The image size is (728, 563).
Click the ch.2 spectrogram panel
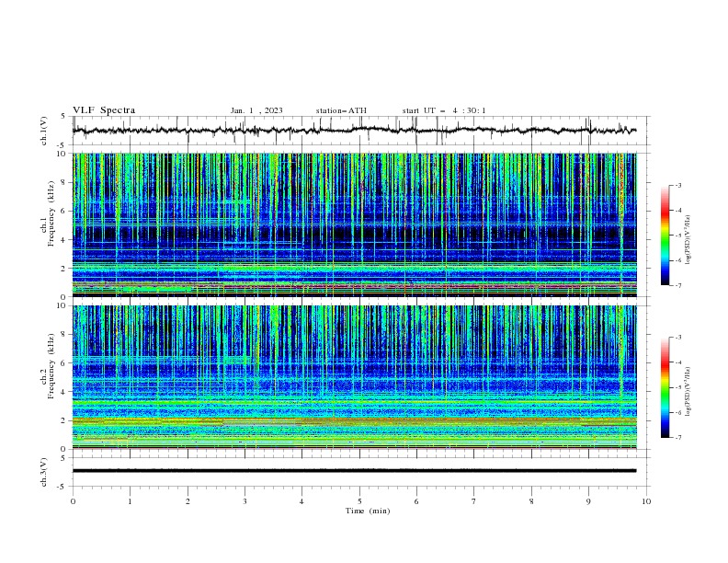pyautogui.click(x=355, y=377)
